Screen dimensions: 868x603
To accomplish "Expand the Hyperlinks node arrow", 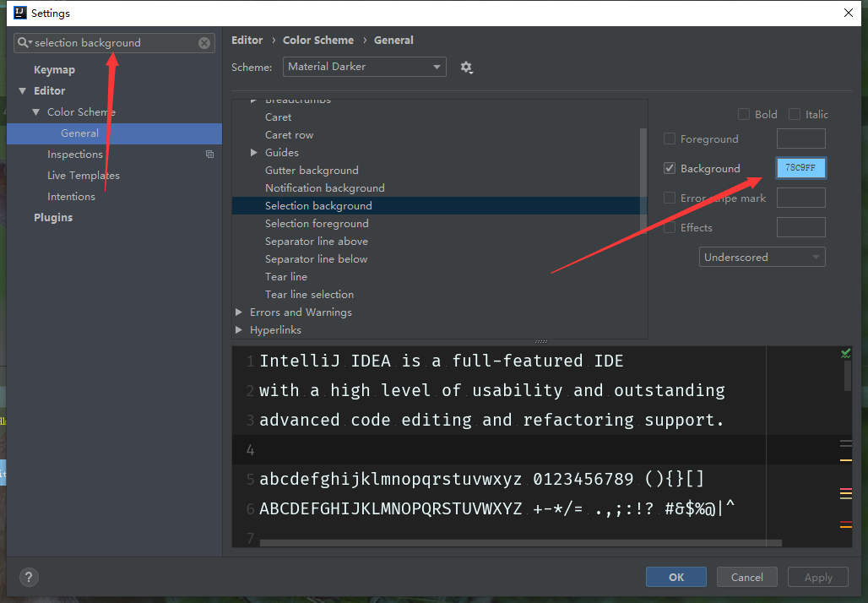I will [239, 330].
